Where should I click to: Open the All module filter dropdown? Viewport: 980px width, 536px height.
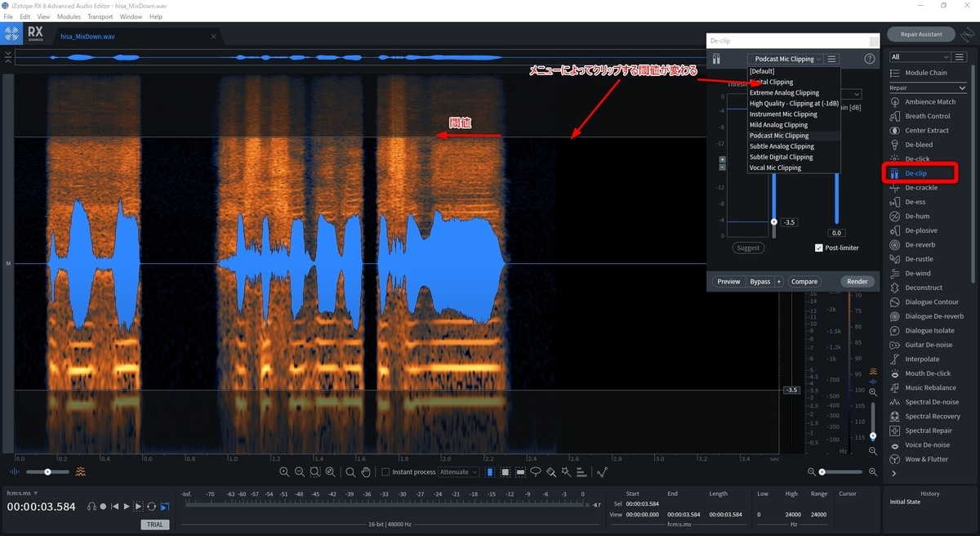920,57
